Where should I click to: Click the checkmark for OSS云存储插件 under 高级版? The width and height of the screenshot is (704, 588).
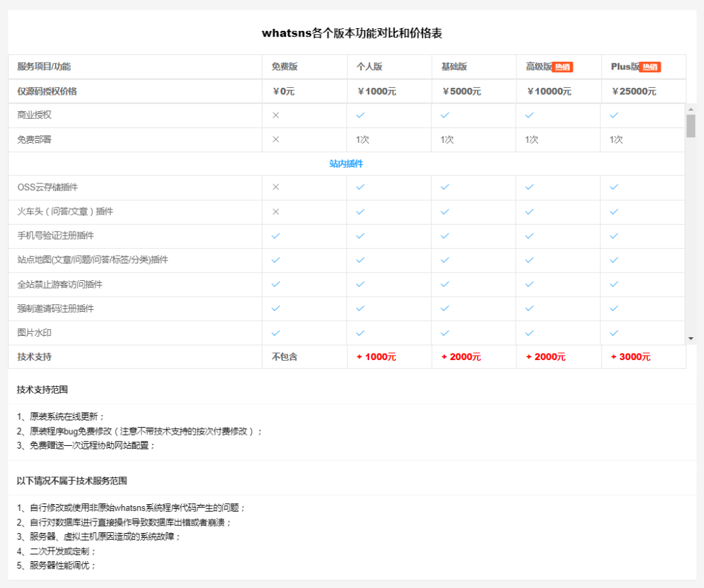click(529, 187)
